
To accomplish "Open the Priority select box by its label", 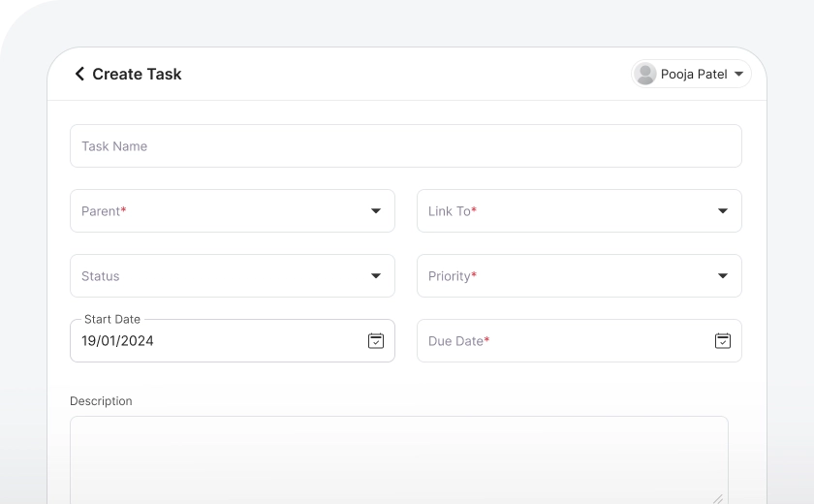I will pos(453,276).
